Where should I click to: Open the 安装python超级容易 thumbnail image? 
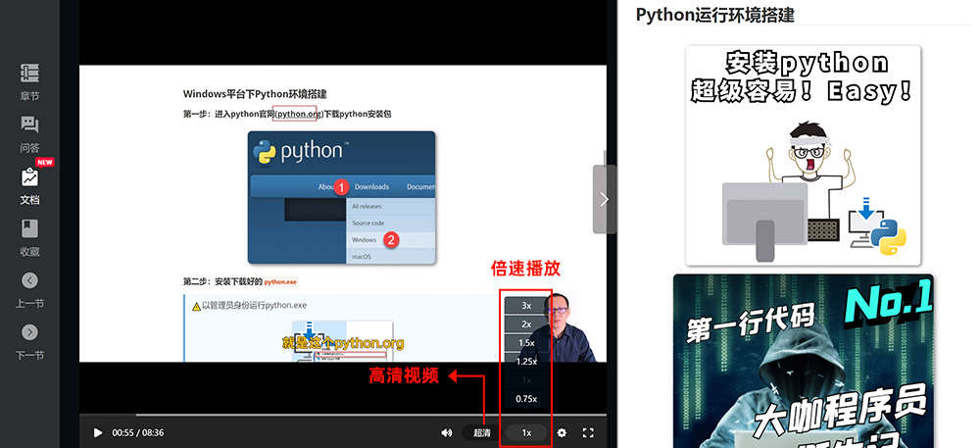[x=803, y=155]
